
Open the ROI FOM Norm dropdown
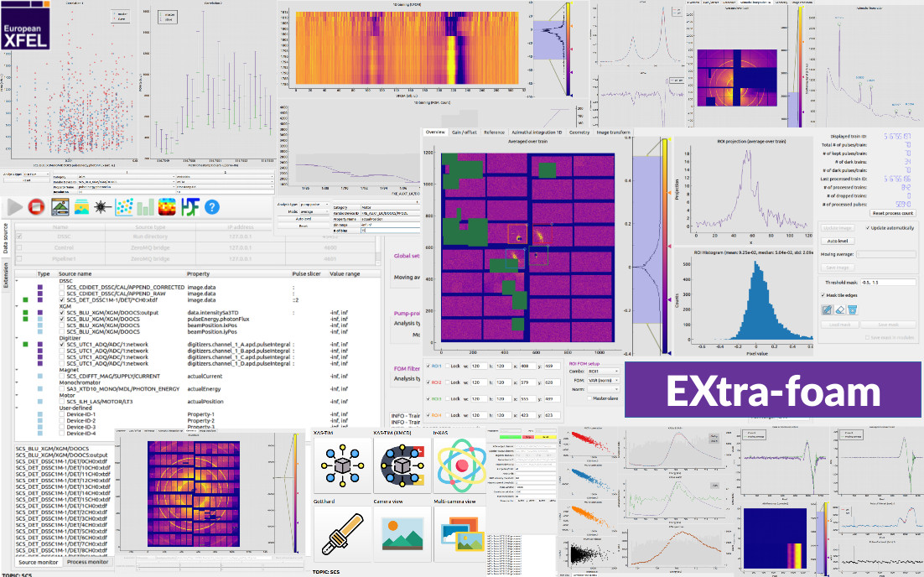604,389
